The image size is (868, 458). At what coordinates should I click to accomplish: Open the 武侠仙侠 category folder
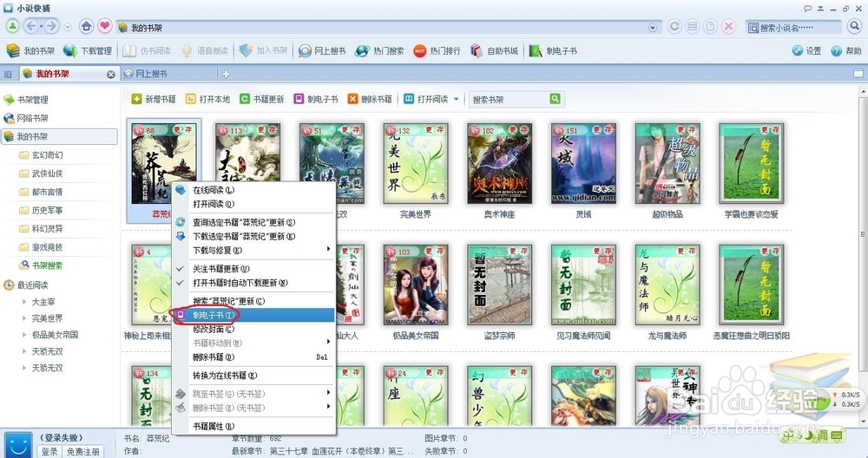tap(41, 173)
